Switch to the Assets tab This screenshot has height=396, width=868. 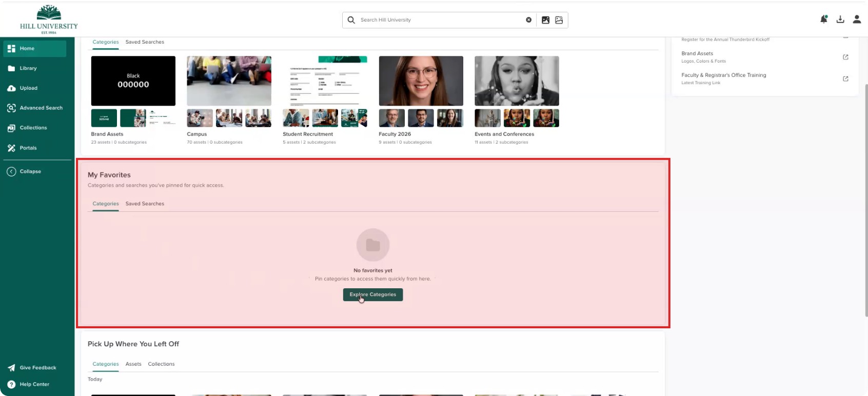coord(133,364)
